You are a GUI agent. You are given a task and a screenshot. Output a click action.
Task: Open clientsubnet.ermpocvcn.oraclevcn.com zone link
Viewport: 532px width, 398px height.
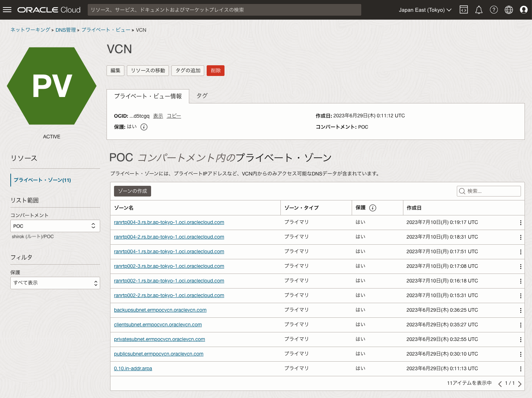coord(158,325)
